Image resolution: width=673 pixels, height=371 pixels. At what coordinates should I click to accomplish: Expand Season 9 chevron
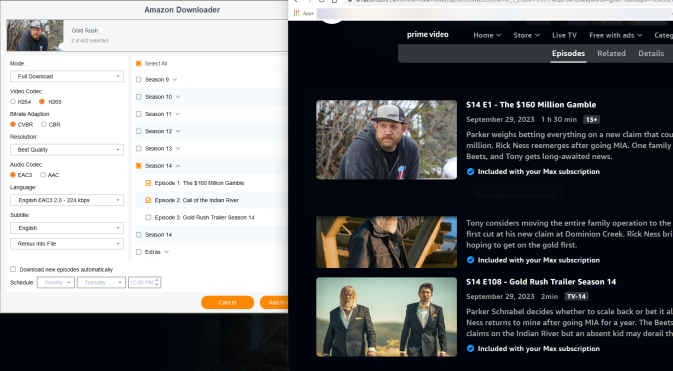coord(175,79)
